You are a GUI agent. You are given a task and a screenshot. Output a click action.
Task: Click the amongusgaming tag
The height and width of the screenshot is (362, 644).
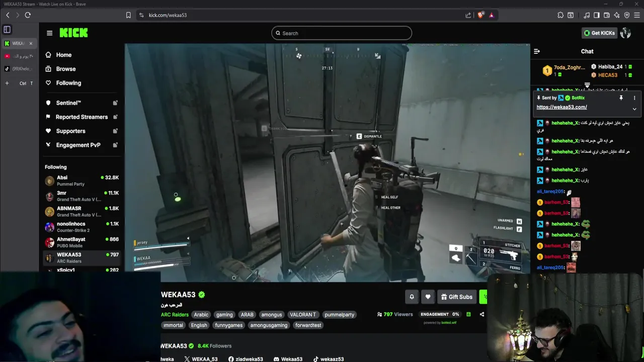[269, 325]
